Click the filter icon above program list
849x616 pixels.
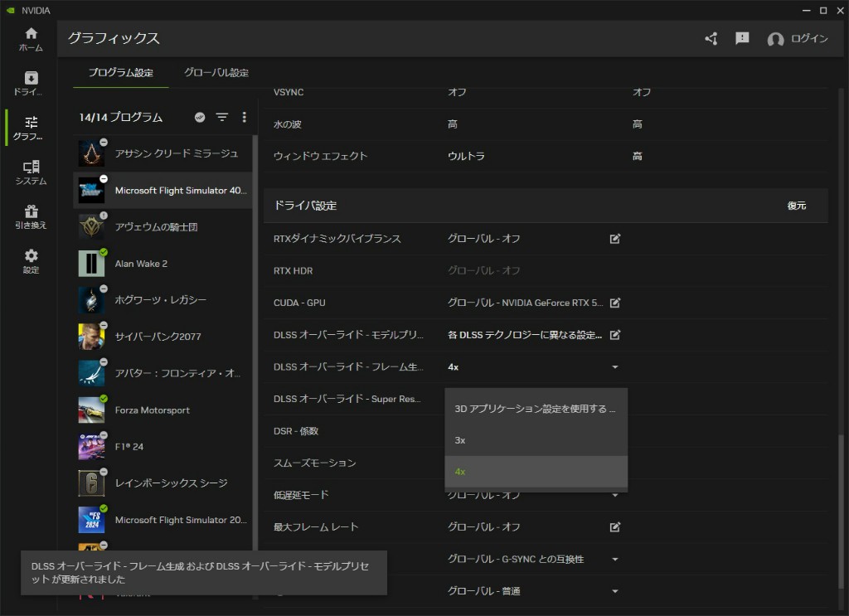pos(222,118)
